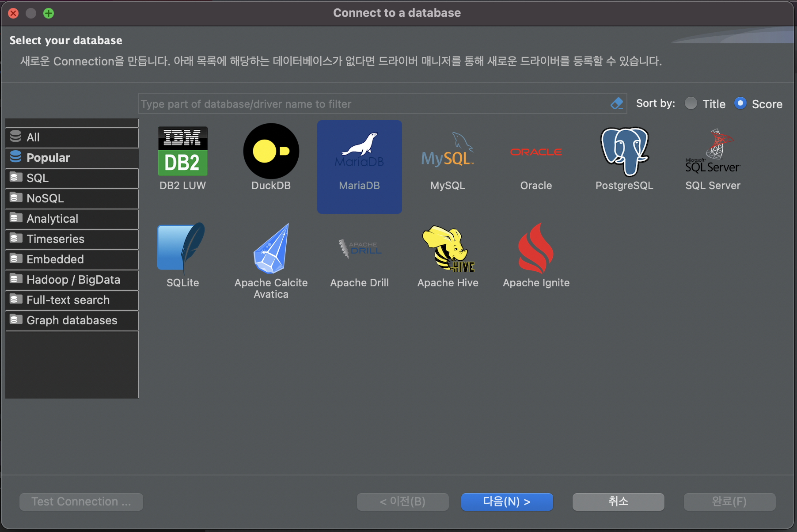Image resolution: width=797 pixels, height=532 pixels.
Task: Open the Analytical category
Action: coord(72,219)
